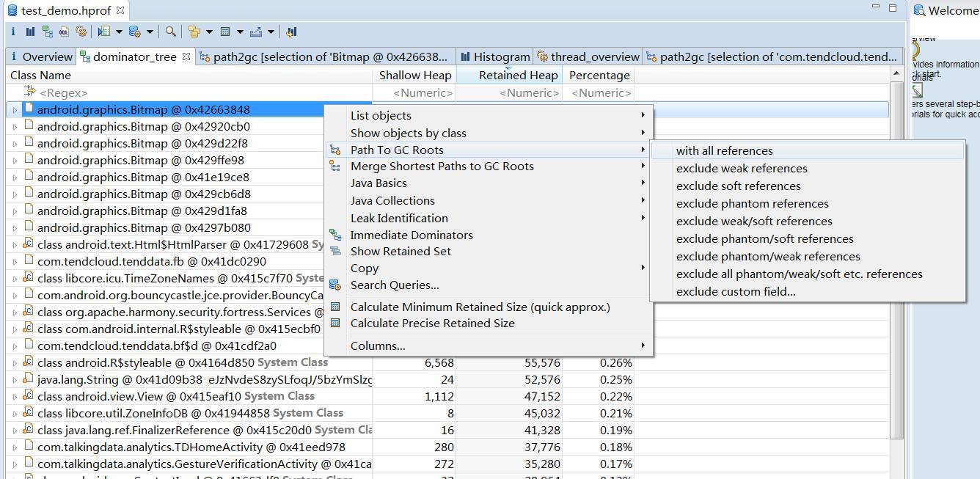The height and width of the screenshot is (479, 980).
Task: Switch to the Welcome view tab
Action: [946, 10]
